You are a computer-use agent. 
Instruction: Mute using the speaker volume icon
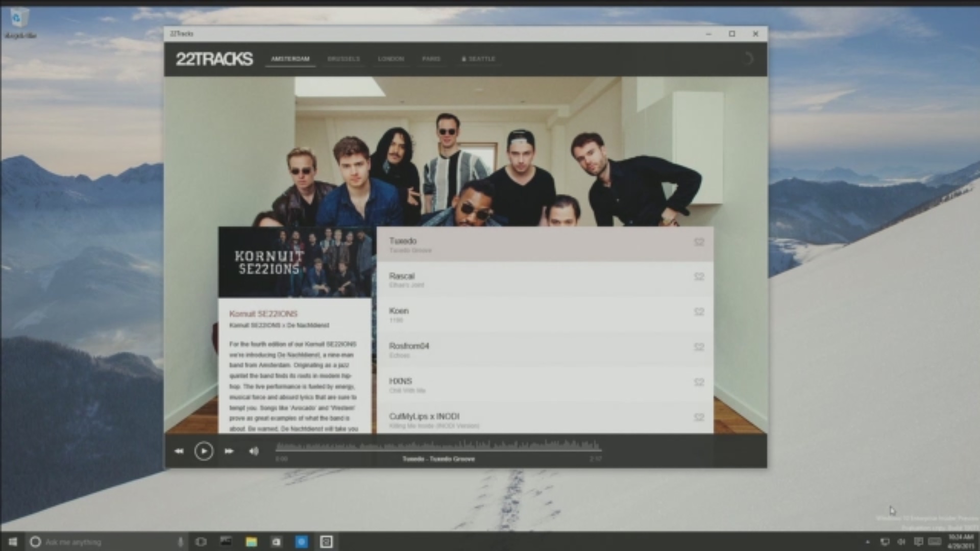coord(254,451)
